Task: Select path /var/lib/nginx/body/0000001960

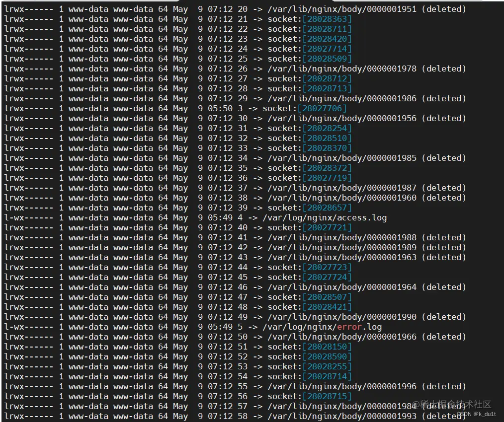Action: (342, 198)
